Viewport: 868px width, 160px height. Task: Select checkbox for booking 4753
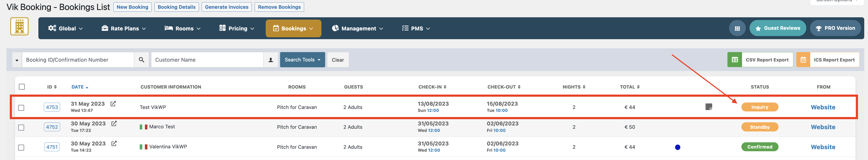21,108
